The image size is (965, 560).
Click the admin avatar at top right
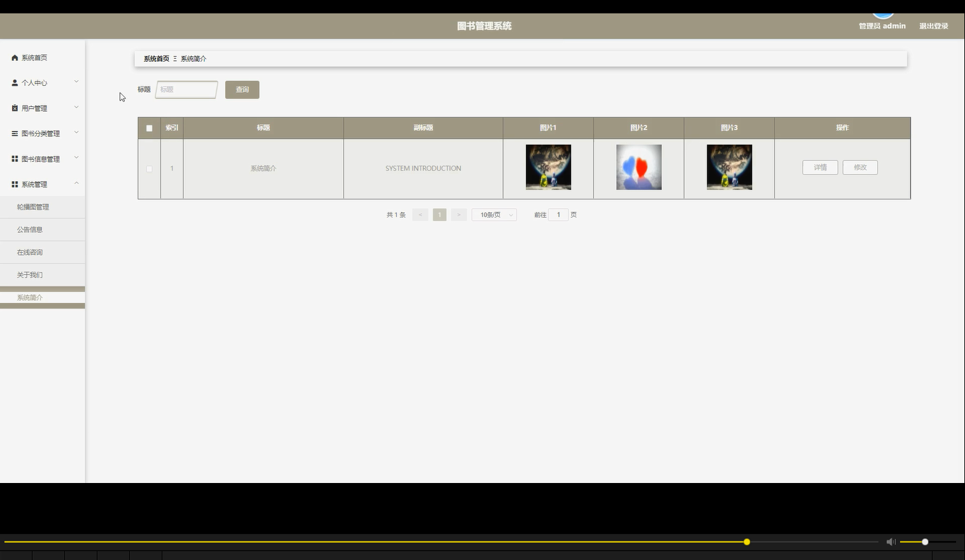[883, 16]
